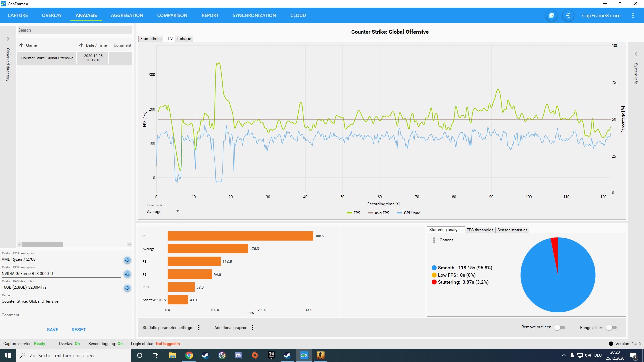Viewport: 644px width, 362px height.
Task: Open the Filter mode Average dropdown
Action: pyautogui.click(x=163, y=212)
